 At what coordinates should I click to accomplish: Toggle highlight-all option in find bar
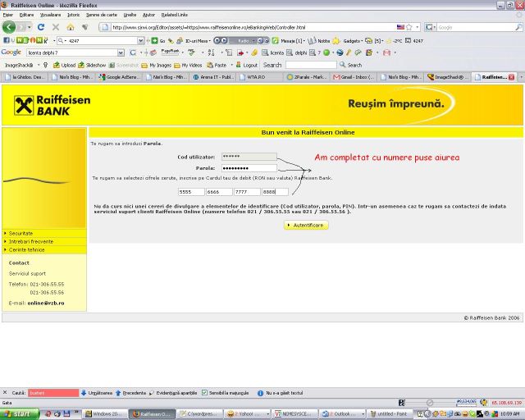(173, 393)
